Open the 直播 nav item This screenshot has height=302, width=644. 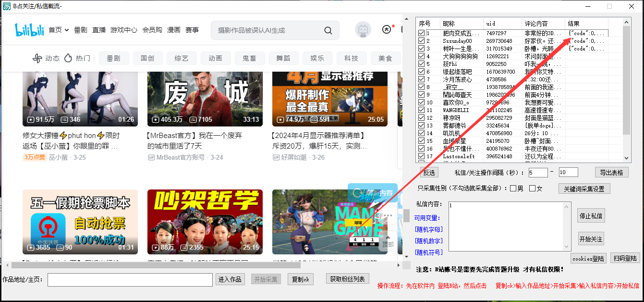(99, 30)
